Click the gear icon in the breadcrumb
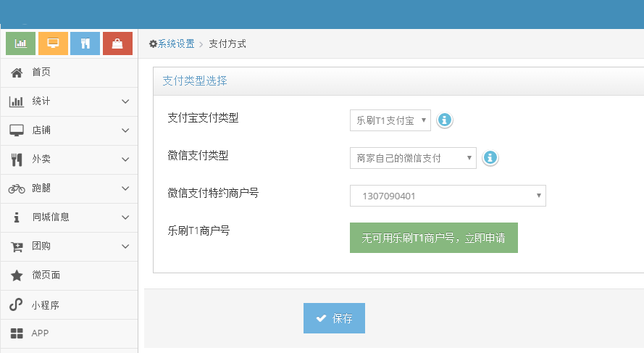This screenshot has width=644, height=353. click(x=153, y=43)
